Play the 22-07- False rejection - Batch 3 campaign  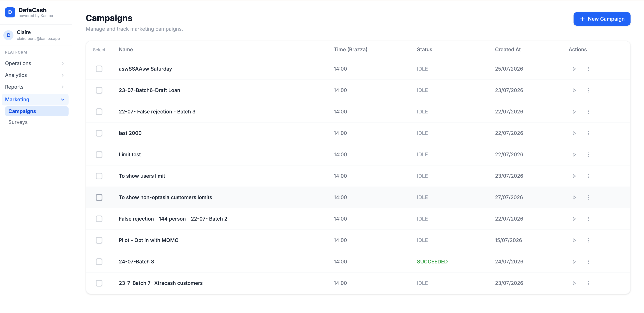(574, 112)
